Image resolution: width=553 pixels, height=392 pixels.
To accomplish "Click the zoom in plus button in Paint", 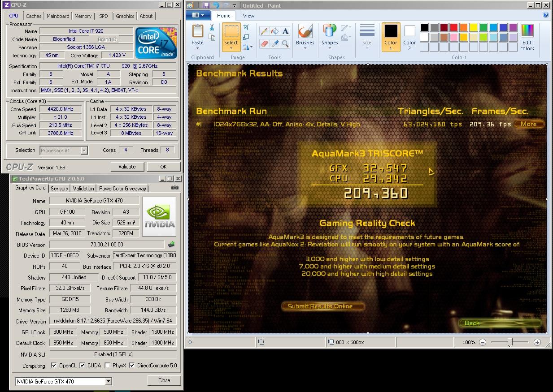I will tap(537, 342).
